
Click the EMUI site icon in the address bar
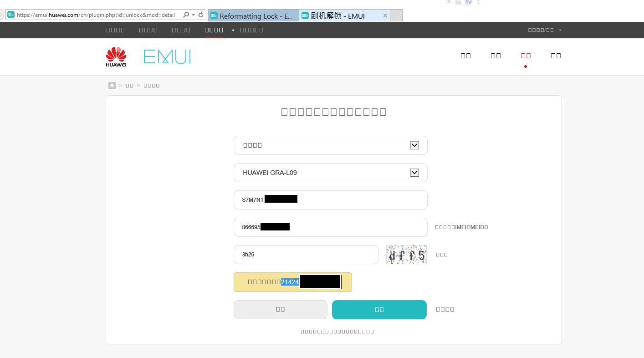11,15
